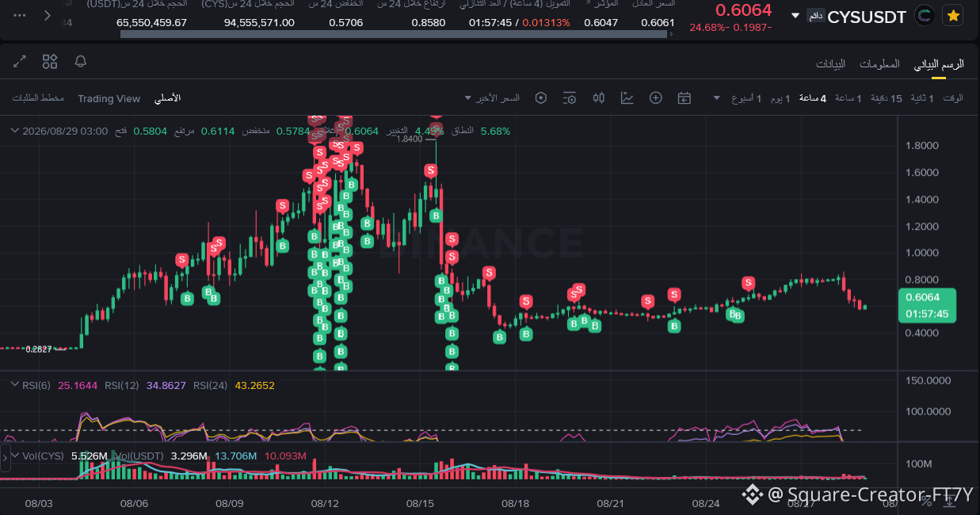The image size is (980, 515).
Task: Open more intervals dropdown arrow
Action: click(716, 98)
